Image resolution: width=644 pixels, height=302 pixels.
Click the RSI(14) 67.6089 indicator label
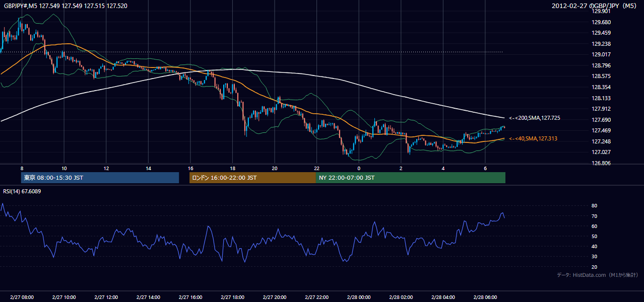click(x=22, y=191)
